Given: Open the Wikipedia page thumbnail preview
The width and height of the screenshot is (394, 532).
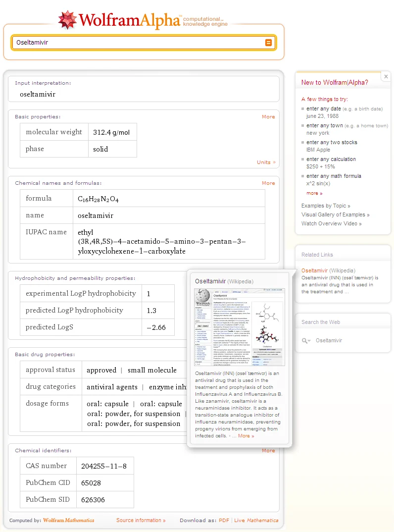Looking at the screenshot, I should 240,327.
